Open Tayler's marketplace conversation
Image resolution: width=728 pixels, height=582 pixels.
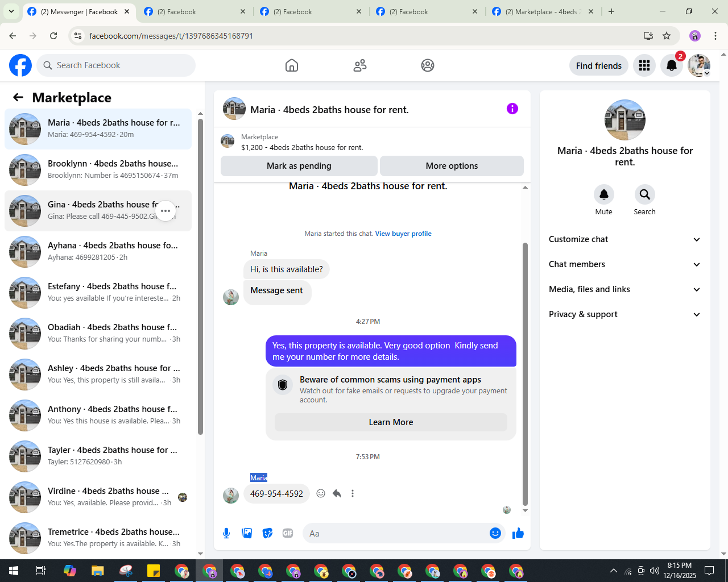pos(98,456)
